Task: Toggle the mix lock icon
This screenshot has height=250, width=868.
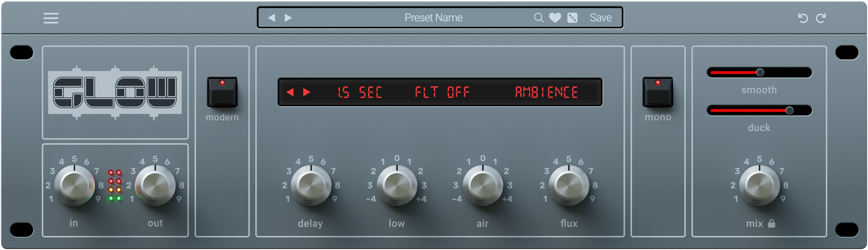Action: click(x=772, y=223)
